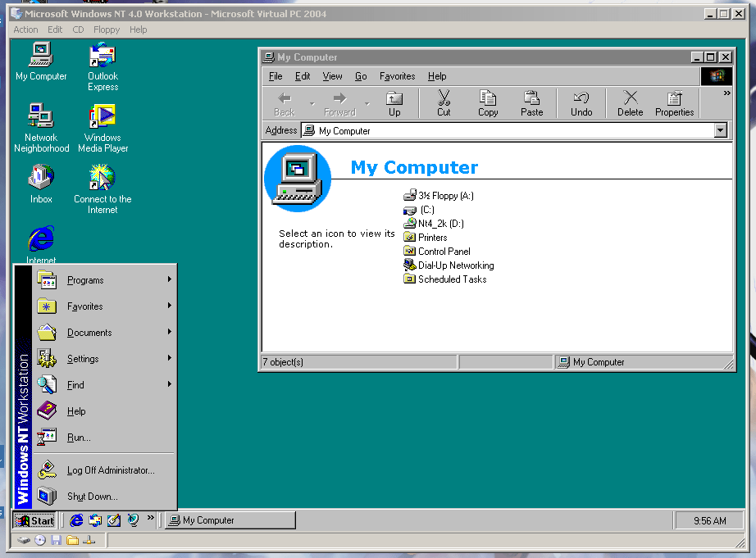Choose Run... from Start menu
The image size is (756, 558).
pos(105,437)
